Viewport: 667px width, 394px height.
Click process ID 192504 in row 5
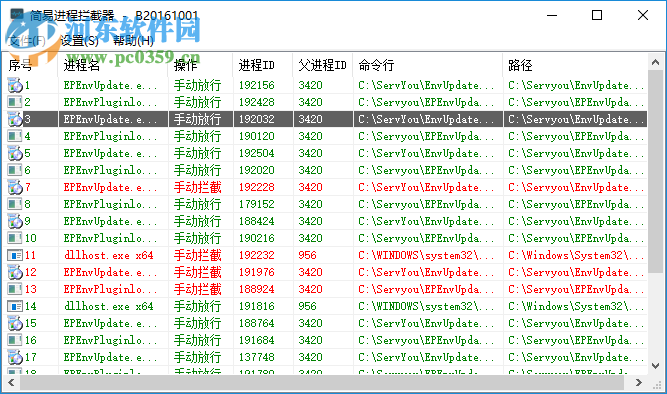[257, 153]
